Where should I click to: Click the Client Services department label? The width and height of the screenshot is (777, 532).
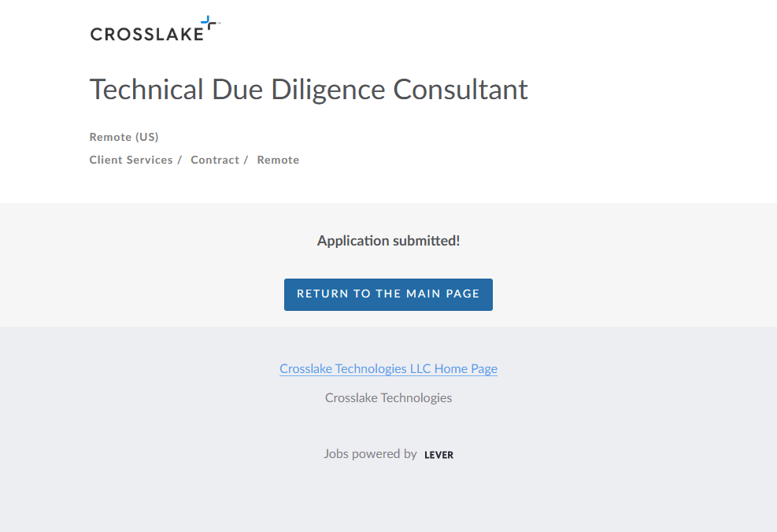[x=131, y=160]
